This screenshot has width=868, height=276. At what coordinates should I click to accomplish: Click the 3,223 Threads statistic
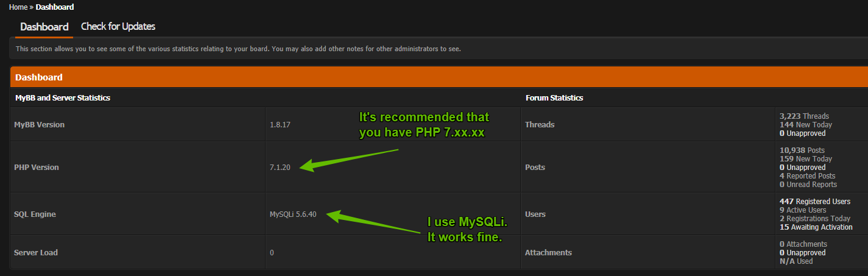[x=804, y=116]
